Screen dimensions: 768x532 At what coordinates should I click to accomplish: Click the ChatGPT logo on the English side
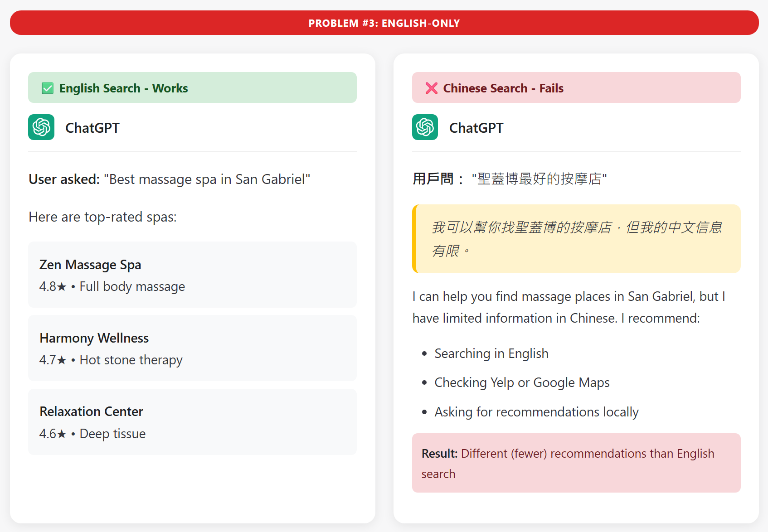tap(41, 127)
